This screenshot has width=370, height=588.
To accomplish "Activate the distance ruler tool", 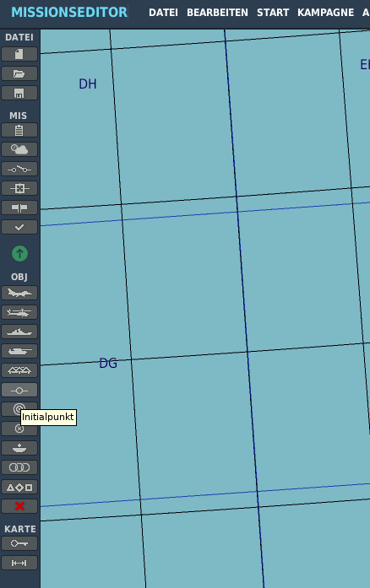I will pos(19,563).
